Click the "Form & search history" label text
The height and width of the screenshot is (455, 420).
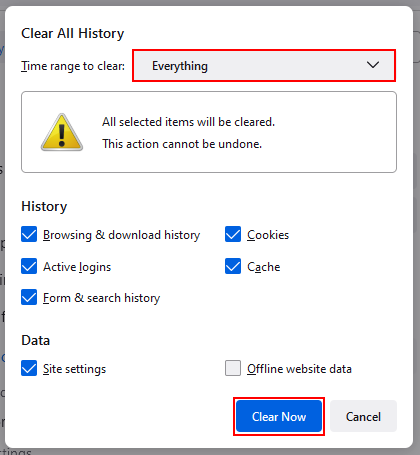(x=102, y=298)
